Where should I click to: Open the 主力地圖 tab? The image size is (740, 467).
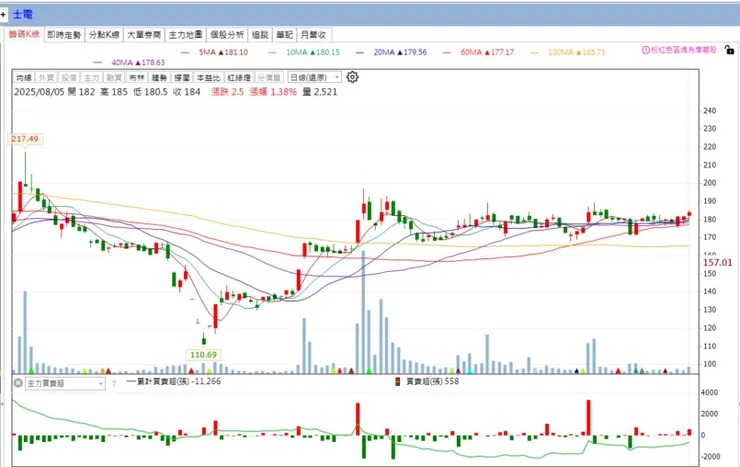point(185,35)
